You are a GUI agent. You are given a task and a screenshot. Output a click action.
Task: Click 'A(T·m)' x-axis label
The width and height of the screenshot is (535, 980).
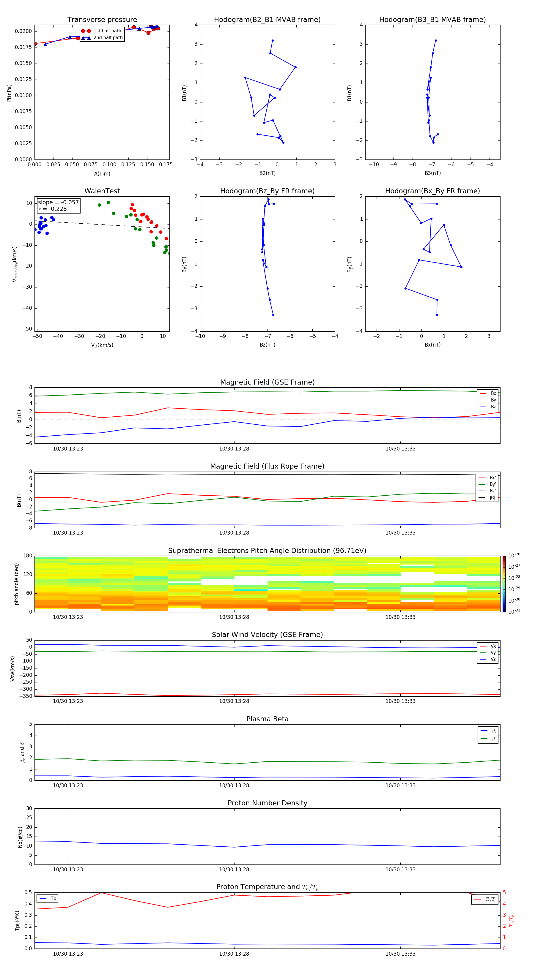click(x=102, y=173)
